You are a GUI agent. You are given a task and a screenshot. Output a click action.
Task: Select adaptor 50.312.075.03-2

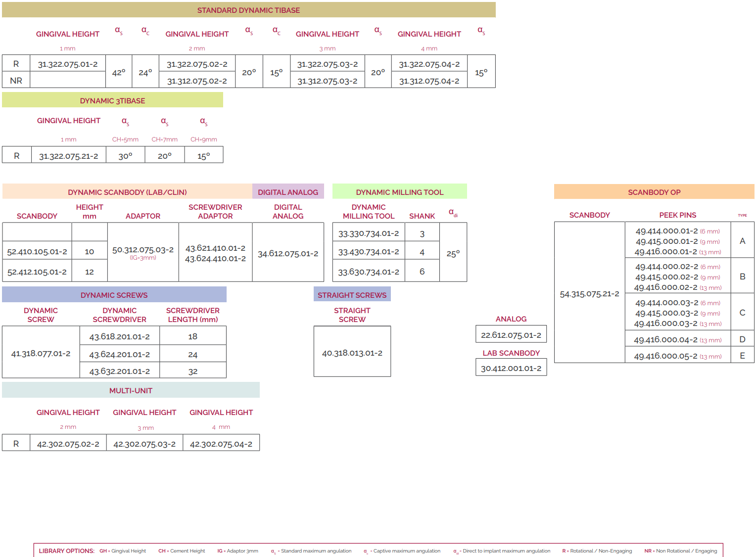pos(143,250)
